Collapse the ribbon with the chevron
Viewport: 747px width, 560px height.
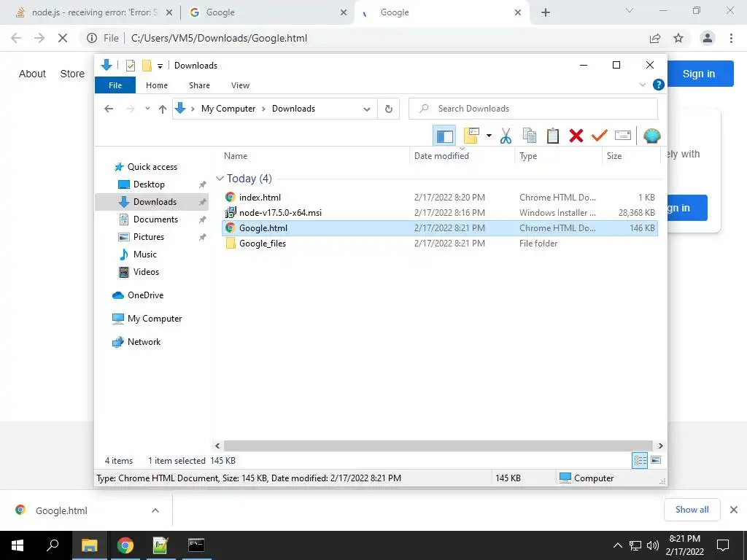tap(642, 85)
